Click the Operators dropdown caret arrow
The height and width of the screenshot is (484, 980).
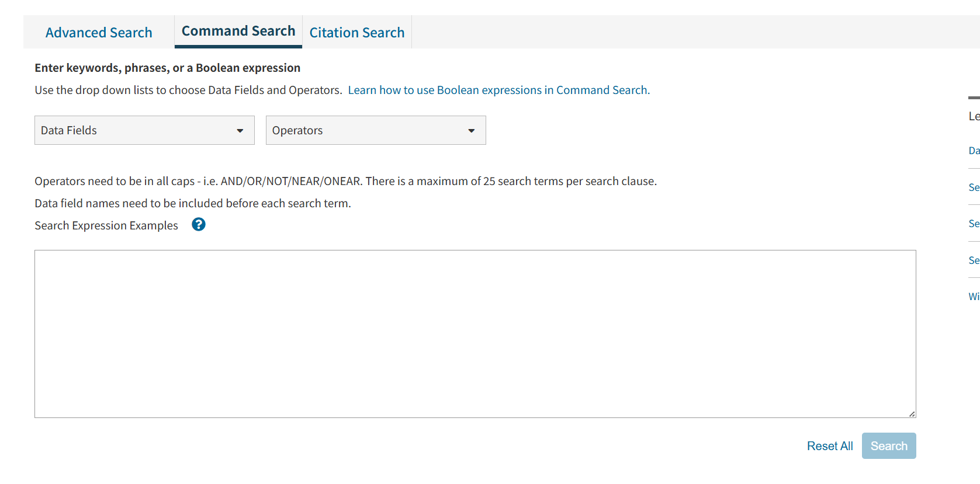tap(472, 131)
